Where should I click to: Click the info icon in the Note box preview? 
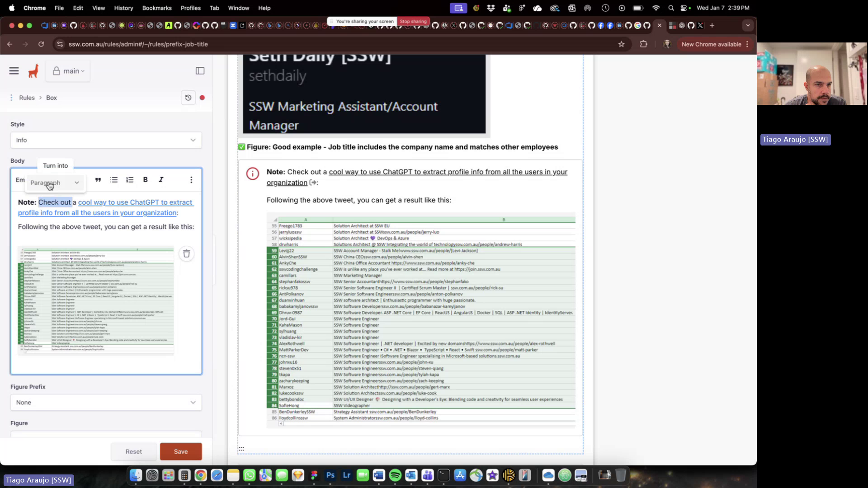[x=253, y=174]
